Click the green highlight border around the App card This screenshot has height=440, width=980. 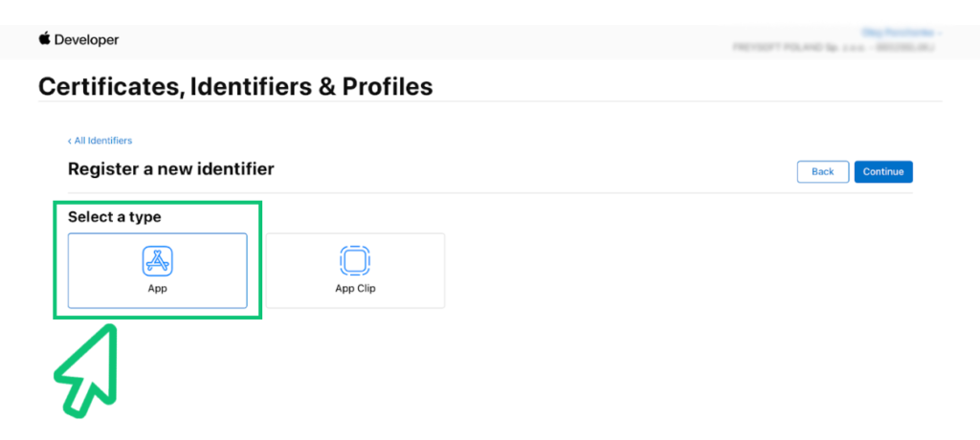click(158, 202)
